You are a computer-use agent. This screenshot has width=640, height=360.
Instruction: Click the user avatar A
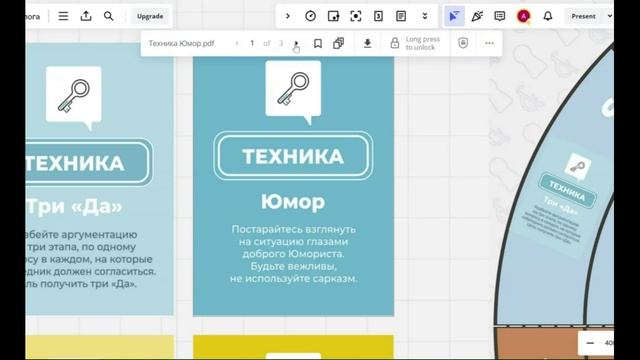(523, 16)
